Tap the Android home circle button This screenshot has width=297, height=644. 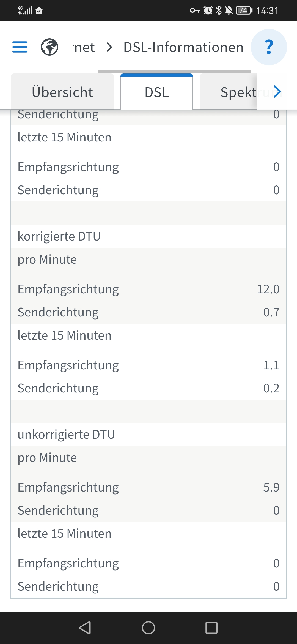(148, 628)
